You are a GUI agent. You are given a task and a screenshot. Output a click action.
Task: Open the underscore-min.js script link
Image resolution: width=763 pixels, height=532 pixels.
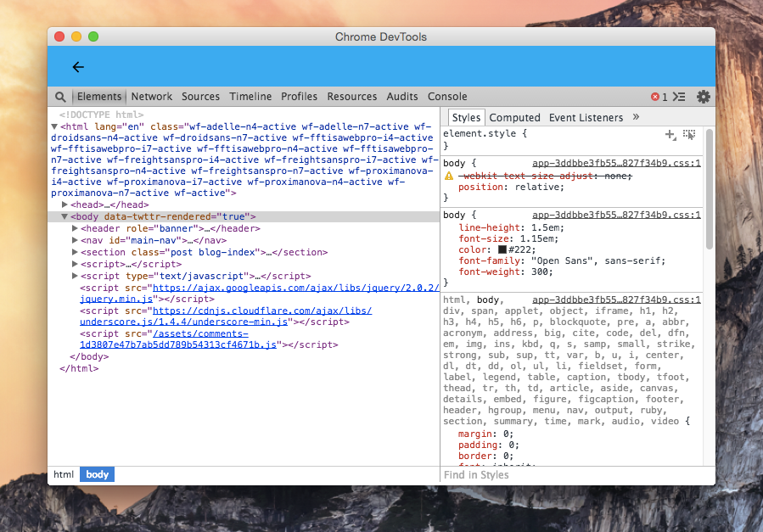click(x=226, y=316)
